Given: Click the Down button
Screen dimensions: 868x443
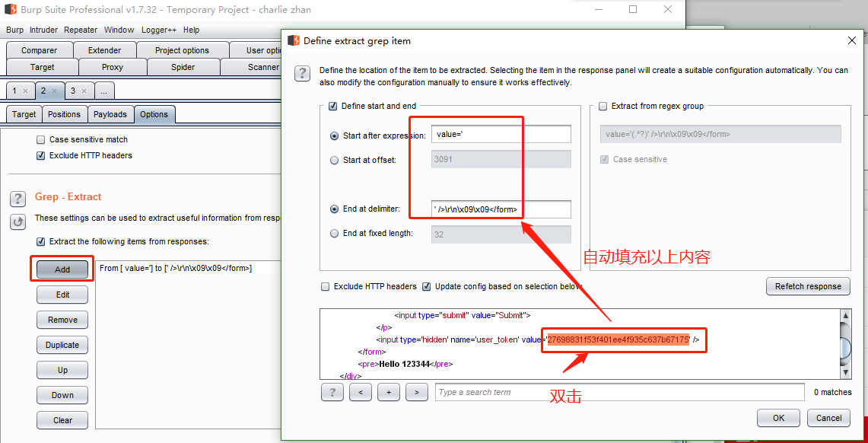Looking at the screenshot, I should (62, 395).
